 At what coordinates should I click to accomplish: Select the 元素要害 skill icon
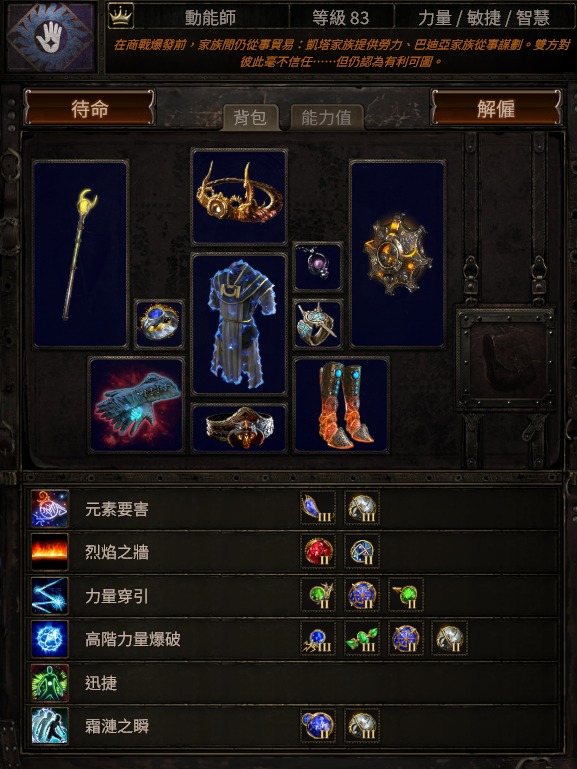(50, 509)
